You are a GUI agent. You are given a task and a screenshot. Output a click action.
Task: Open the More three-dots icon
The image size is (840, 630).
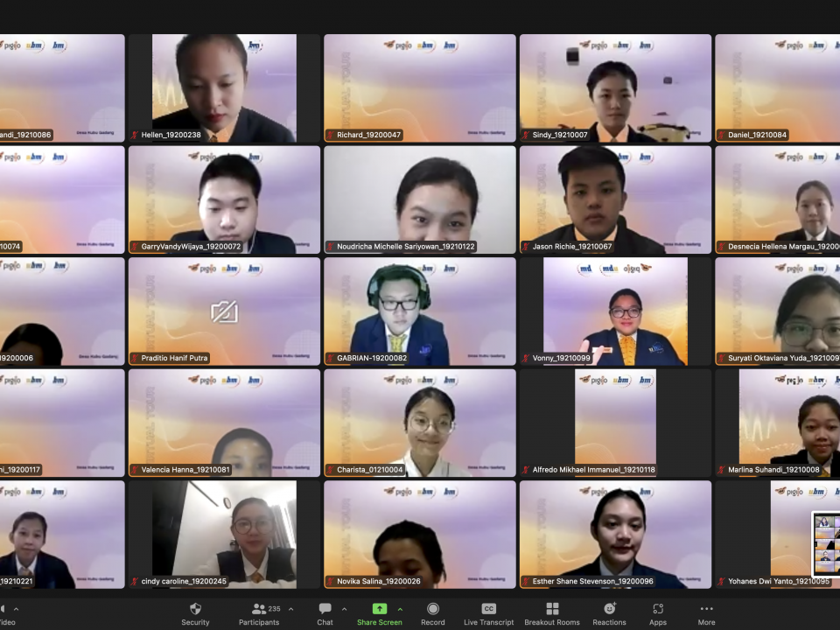(x=707, y=609)
